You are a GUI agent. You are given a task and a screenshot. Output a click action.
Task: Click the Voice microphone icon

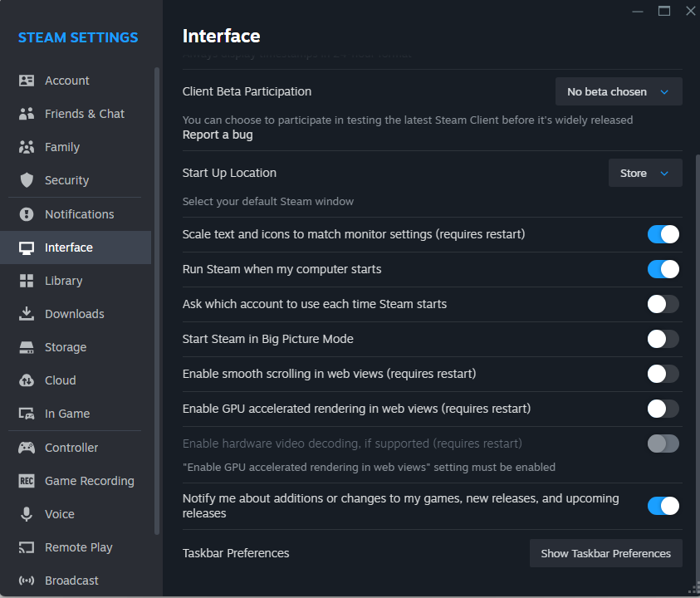pos(27,514)
